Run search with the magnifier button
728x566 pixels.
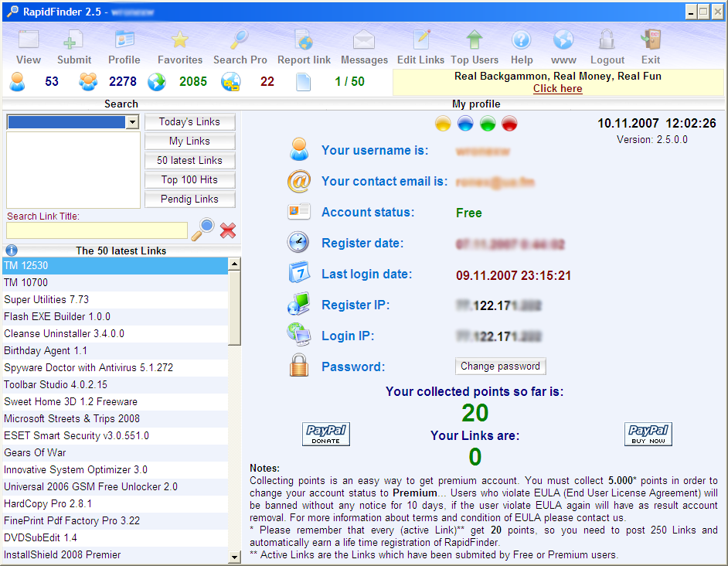click(x=203, y=229)
